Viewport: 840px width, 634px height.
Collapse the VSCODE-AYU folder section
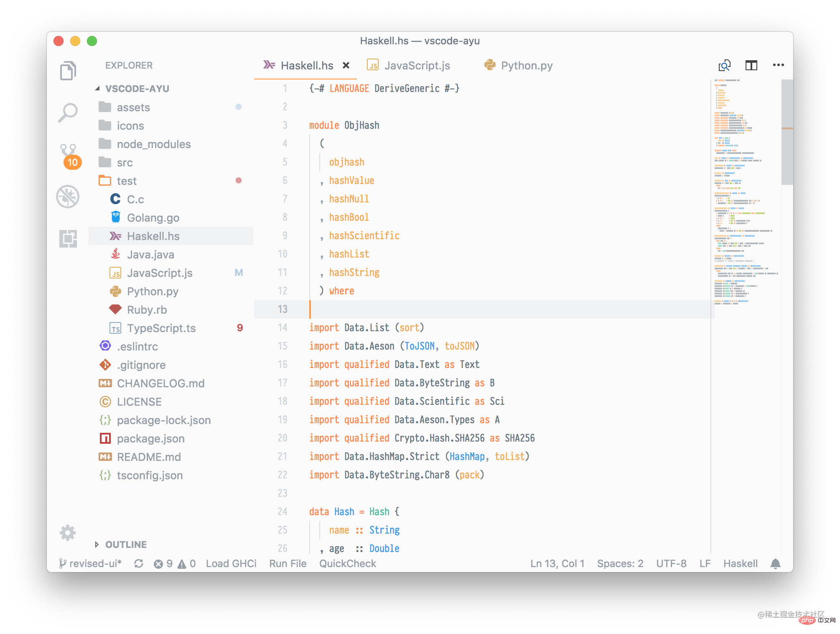click(x=137, y=89)
